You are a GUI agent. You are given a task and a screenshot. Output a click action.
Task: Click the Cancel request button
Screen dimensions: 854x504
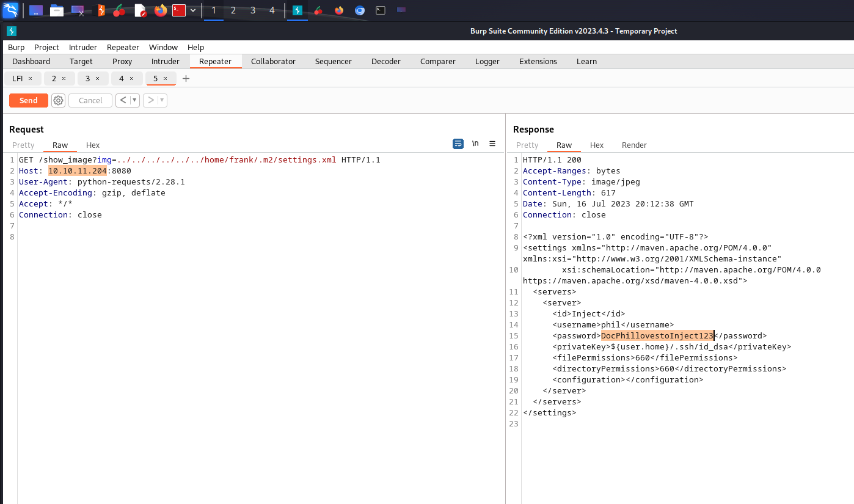click(90, 100)
